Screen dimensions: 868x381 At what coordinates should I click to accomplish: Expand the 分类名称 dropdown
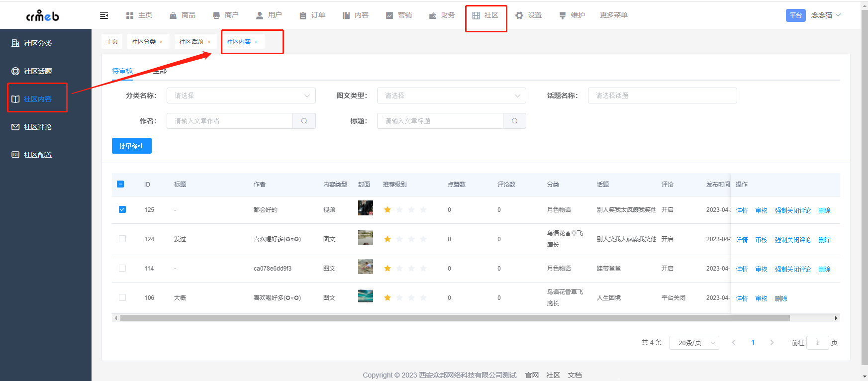[x=241, y=95]
